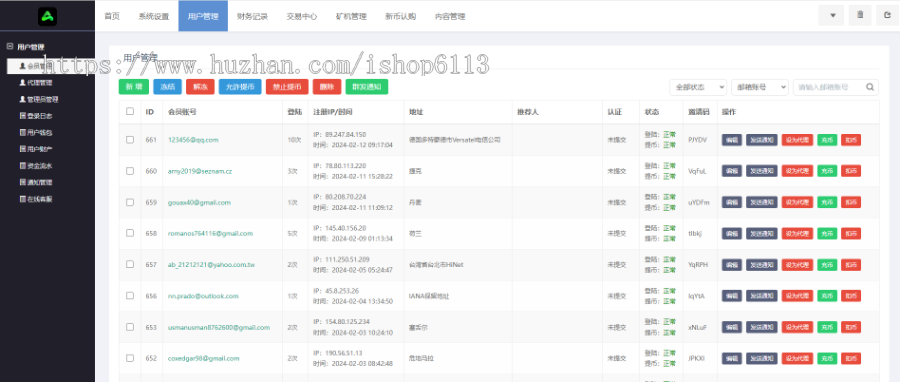Click the red 解冻 button
The width and height of the screenshot is (900, 382).
click(200, 87)
